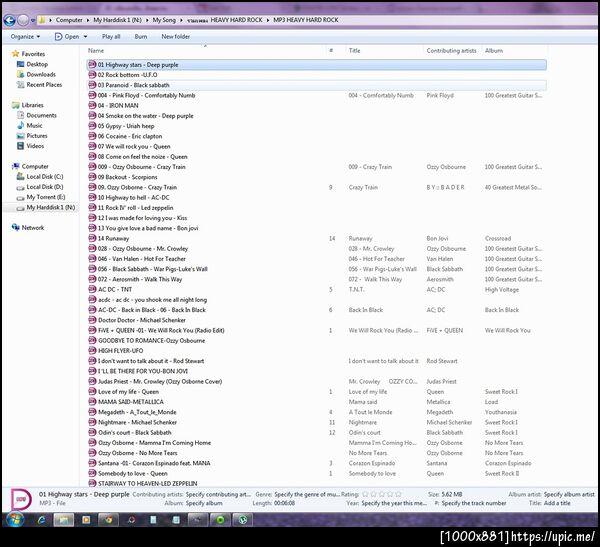Click MP3 icon of 14 Runaway
600x547 pixels.
[92, 238]
